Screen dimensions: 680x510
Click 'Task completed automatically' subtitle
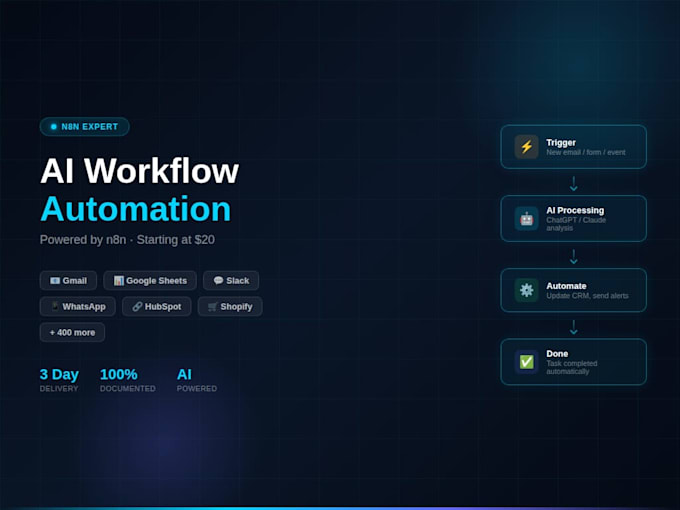(x=572, y=367)
